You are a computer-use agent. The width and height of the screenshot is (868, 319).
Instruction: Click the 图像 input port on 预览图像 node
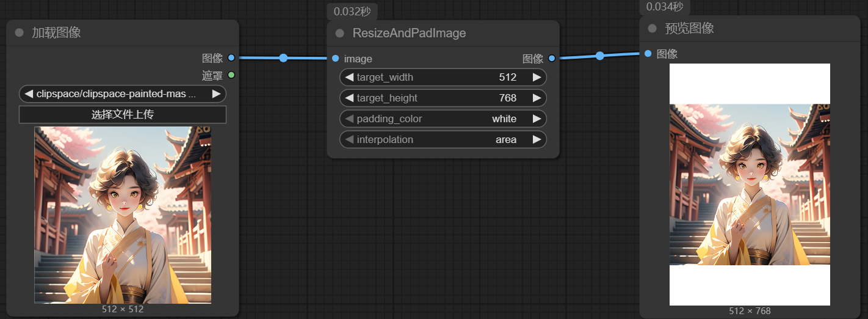648,54
